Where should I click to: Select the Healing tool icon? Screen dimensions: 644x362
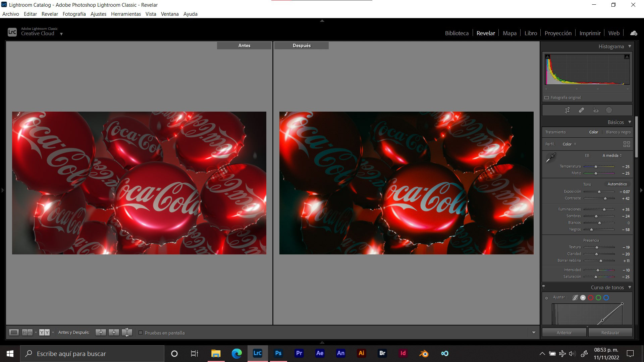[581, 110]
